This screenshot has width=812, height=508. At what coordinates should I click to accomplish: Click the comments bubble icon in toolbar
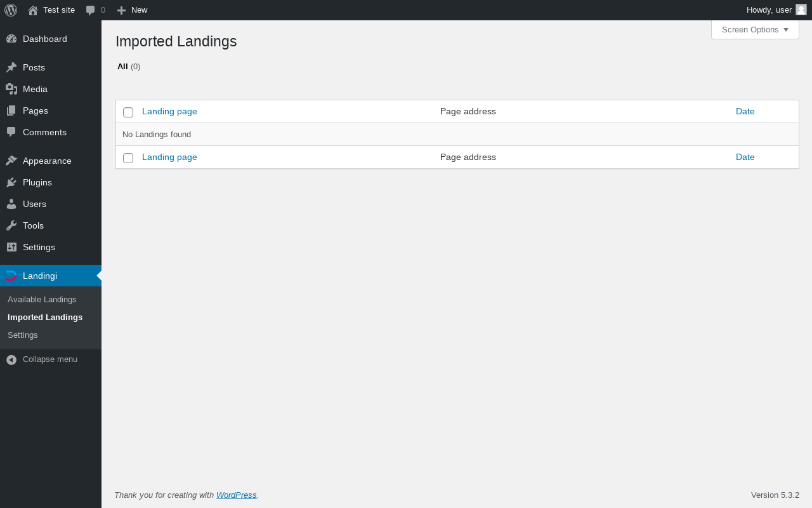[x=91, y=10]
